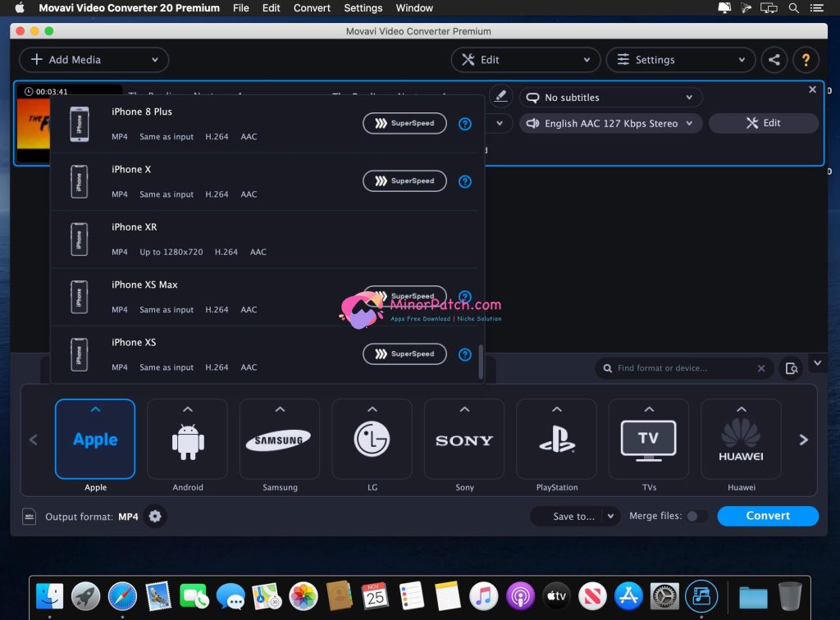Select the Huawei device category
The height and width of the screenshot is (620, 840).
point(741,440)
